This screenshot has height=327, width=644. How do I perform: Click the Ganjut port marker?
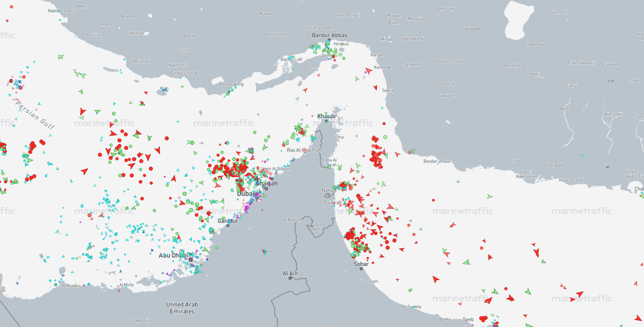tap(228, 226)
